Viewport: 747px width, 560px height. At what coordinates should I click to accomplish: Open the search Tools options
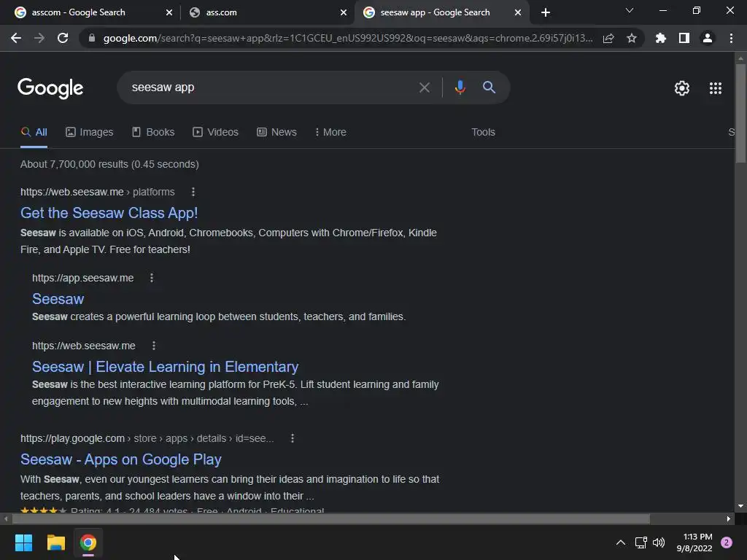point(483,133)
